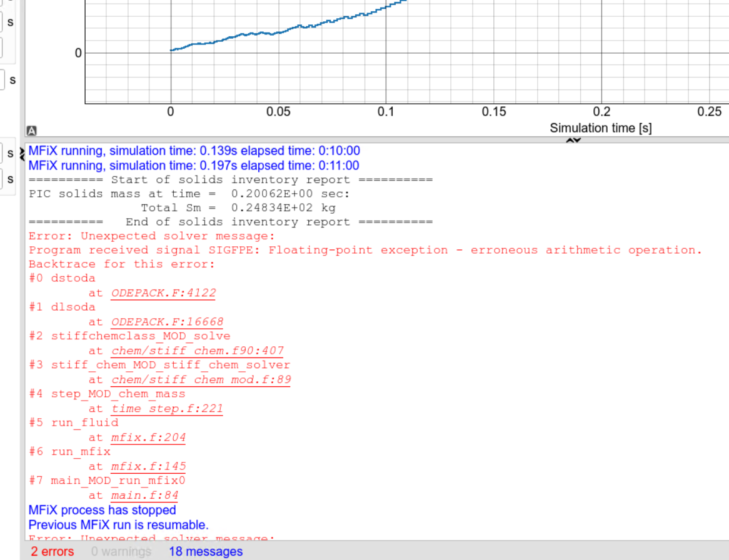
Task: Show the 18 messages in status bar
Action: pyautogui.click(x=205, y=552)
